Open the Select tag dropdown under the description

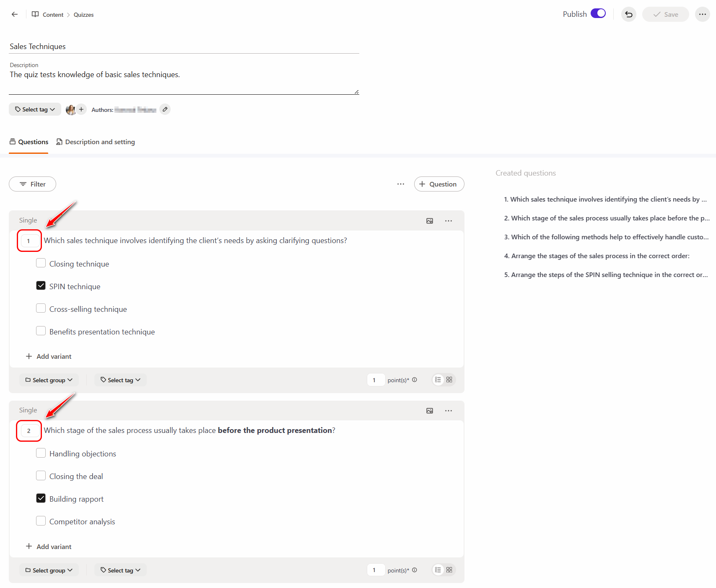coord(35,109)
